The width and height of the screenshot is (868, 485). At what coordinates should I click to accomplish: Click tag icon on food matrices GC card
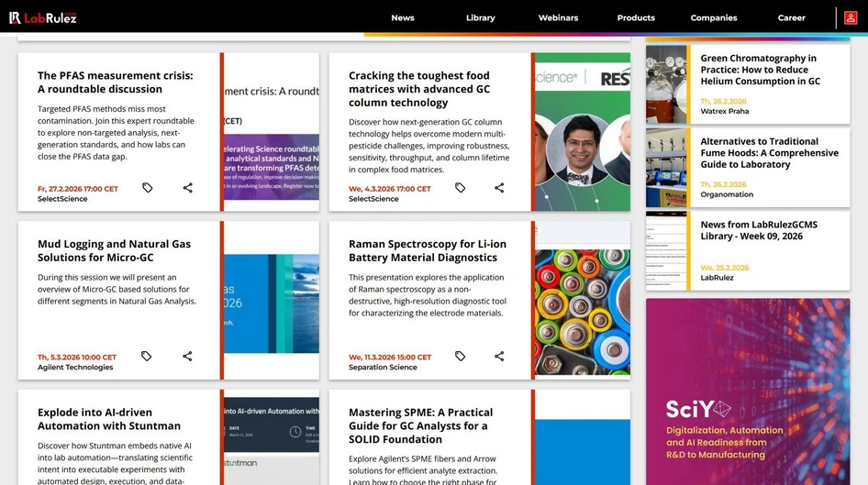(460, 188)
